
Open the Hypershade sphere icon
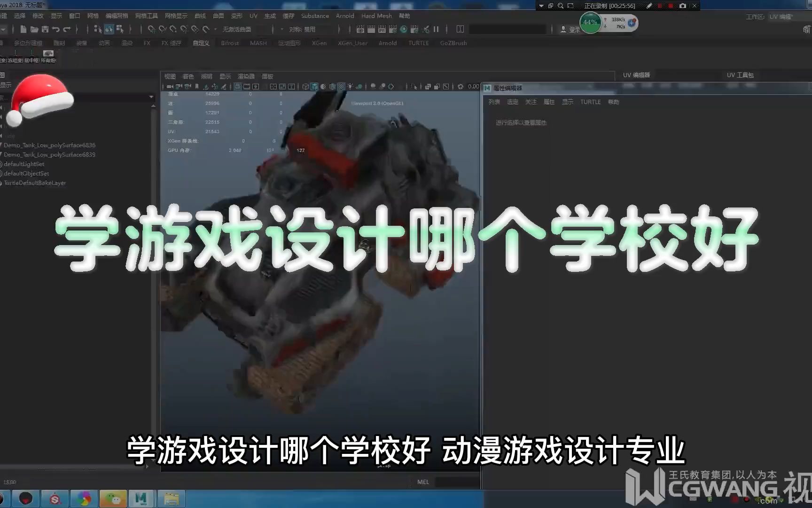coord(403,29)
